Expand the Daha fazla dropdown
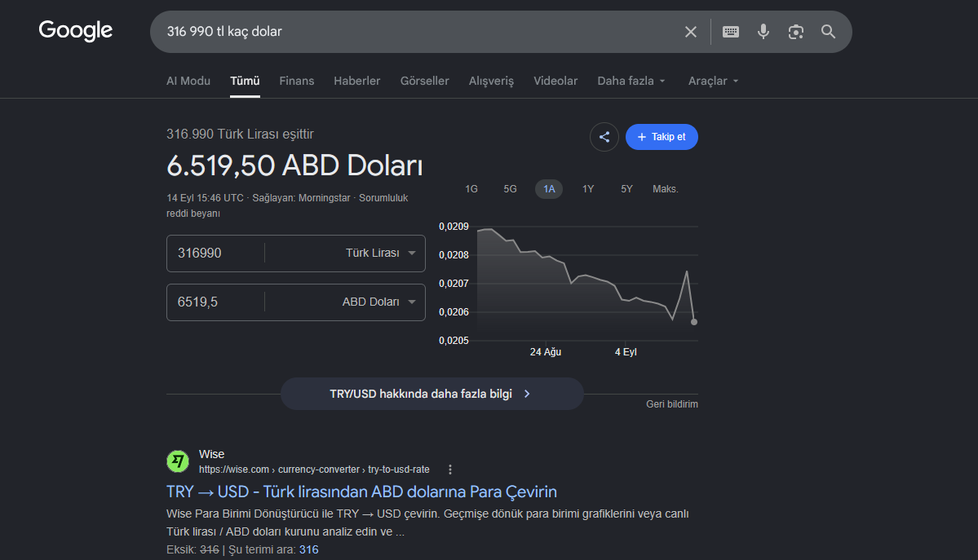 [x=631, y=81]
